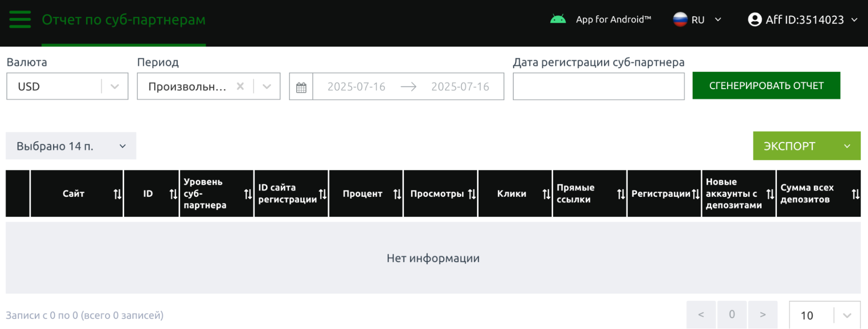Expand the Период dropdown

[x=267, y=86]
